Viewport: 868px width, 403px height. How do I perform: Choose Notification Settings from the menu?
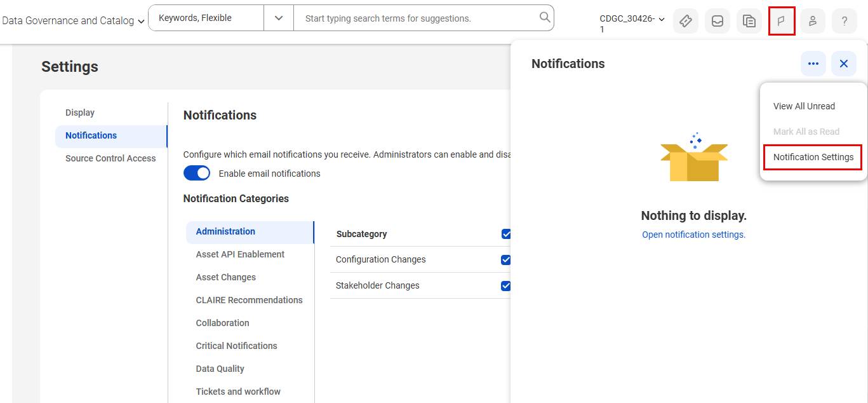813,157
